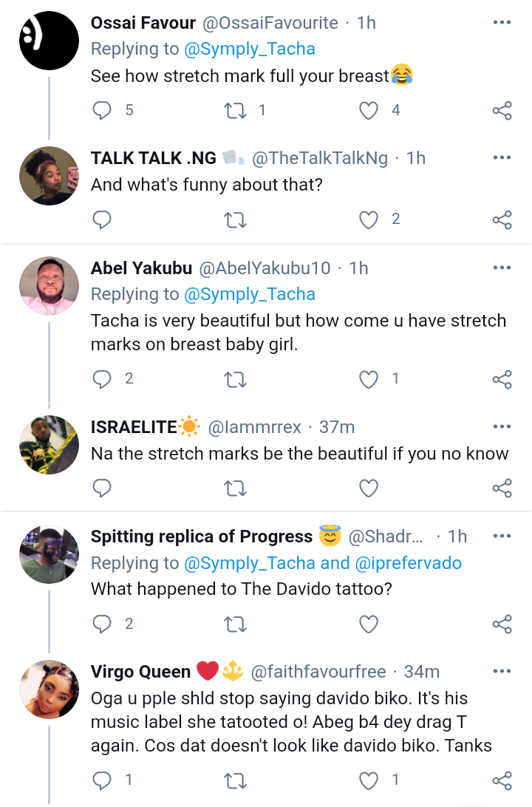532x807 pixels.
Task: Retweet Virgo Queen's Davido label tweet
Action: point(236,780)
